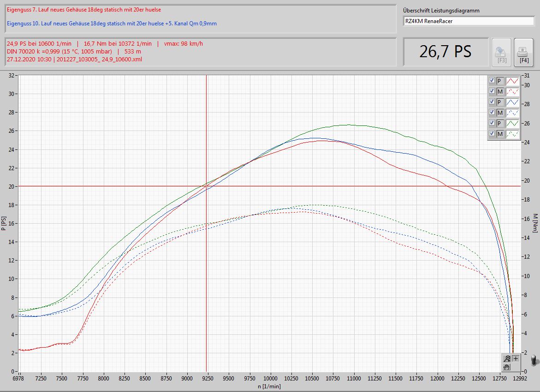Click the blue dashed torque plot style

(x=513, y=113)
